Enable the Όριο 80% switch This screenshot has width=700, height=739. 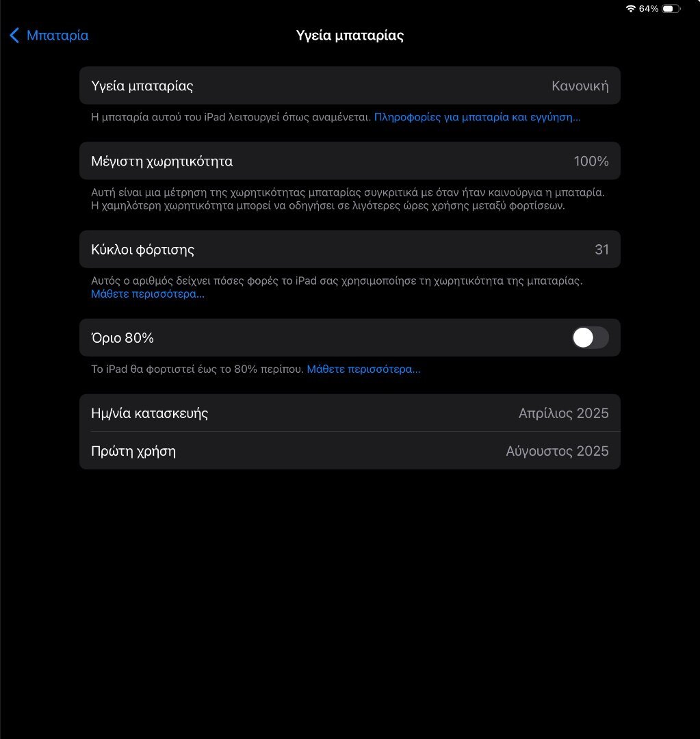(x=590, y=338)
